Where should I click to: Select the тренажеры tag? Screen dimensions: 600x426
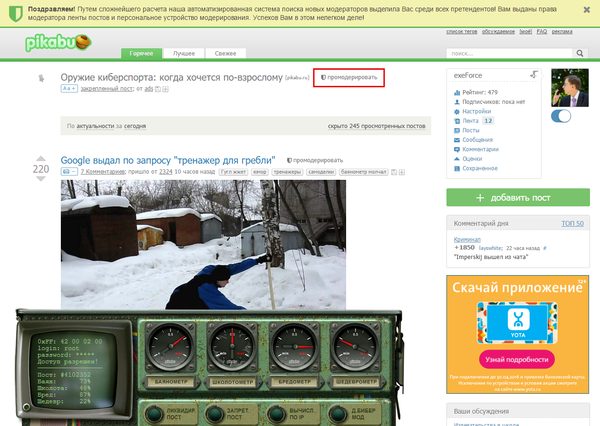click(x=287, y=172)
